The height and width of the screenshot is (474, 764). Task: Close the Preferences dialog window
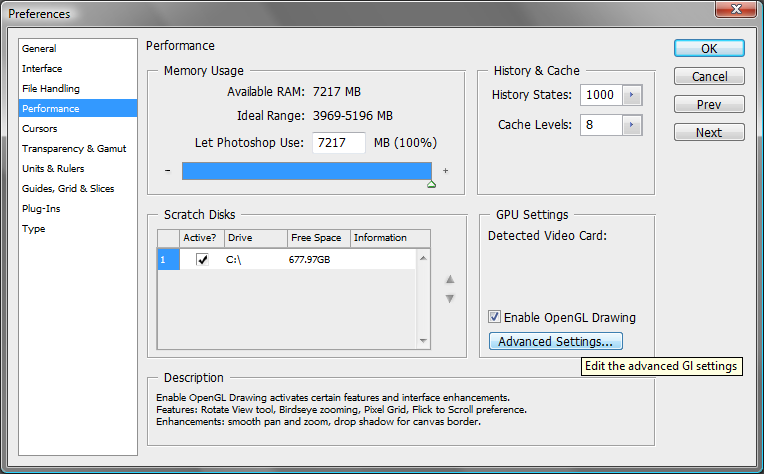tap(736, 9)
